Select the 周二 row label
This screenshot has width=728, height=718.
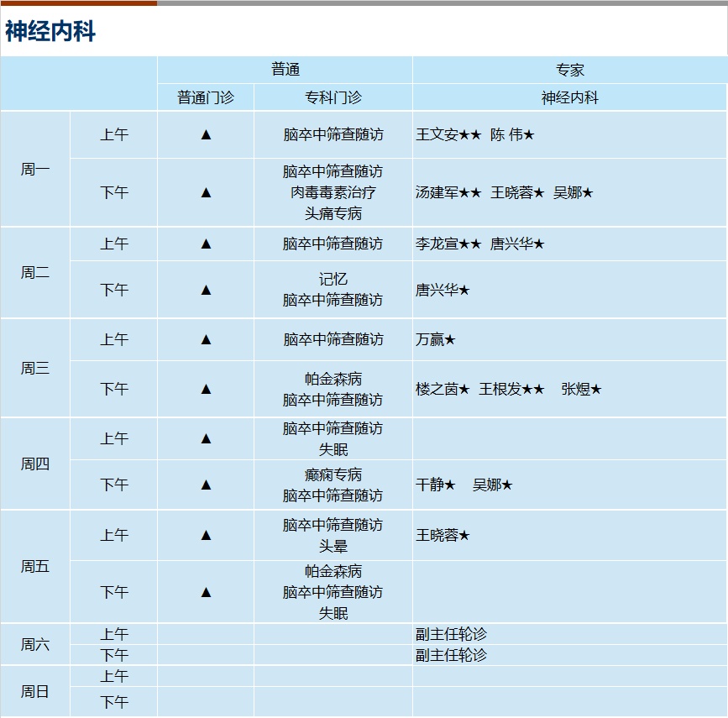click(x=34, y=272)
